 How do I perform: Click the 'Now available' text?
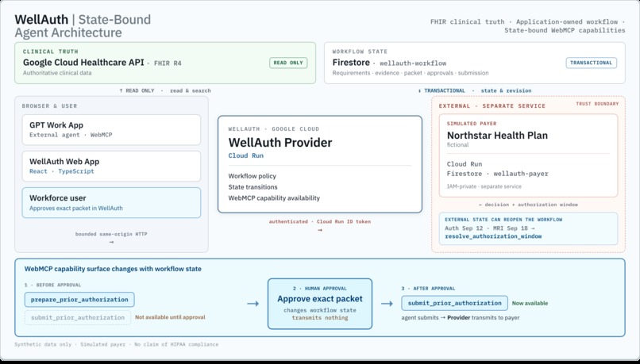pyautogui.click(x=530, y=303)
